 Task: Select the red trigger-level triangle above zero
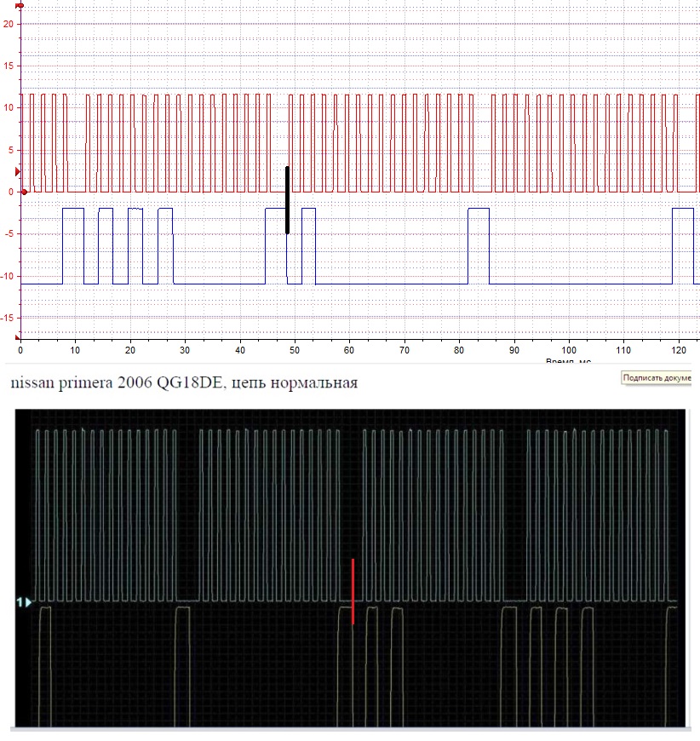tap(18, 172)
